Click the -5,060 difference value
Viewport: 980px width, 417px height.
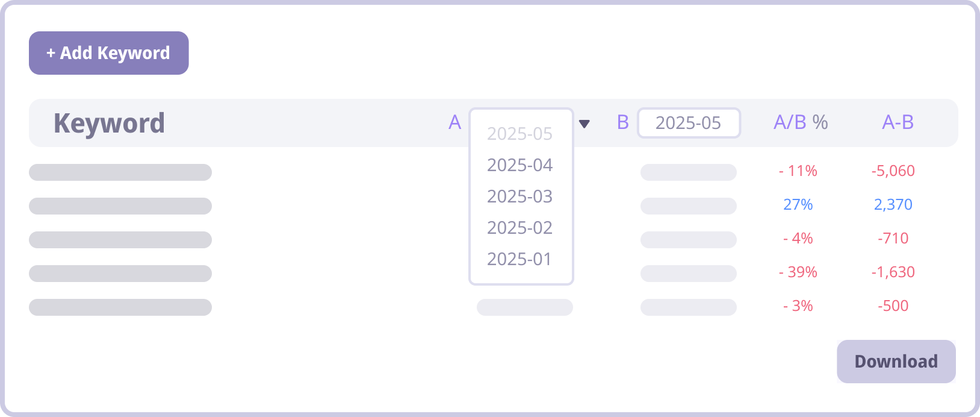[893, 171]
